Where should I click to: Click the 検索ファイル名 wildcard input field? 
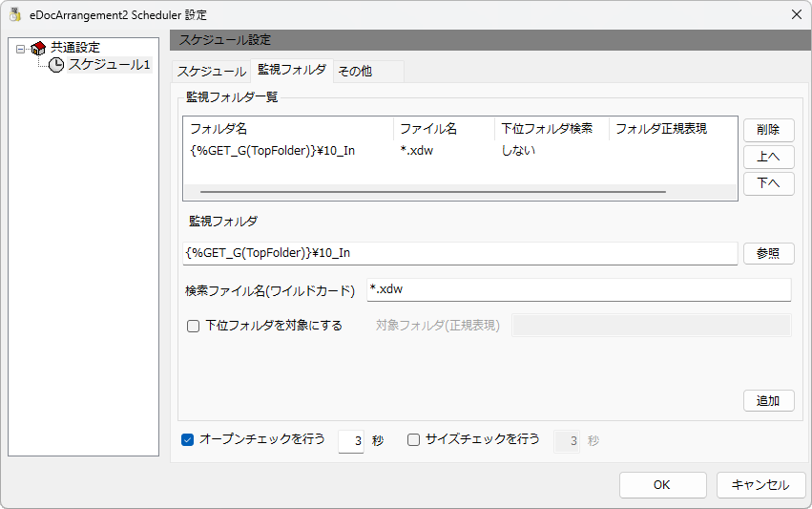coord(579,289)
